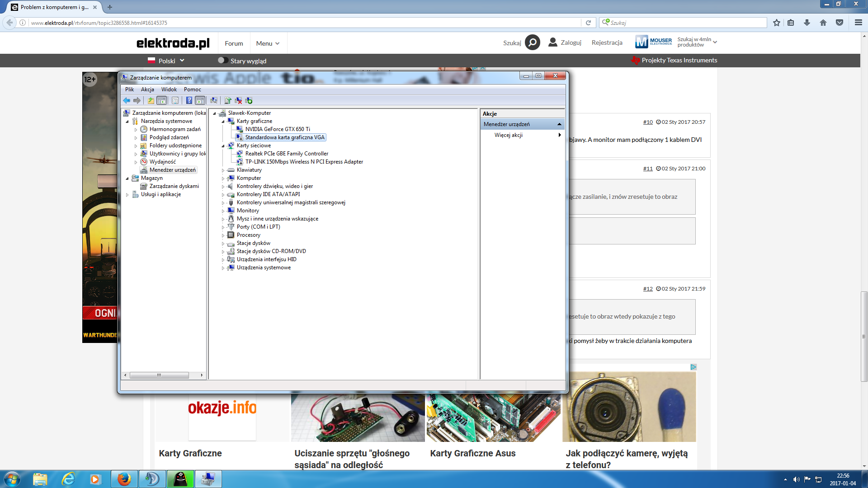
Task: Click the Forward arrow in Computer Management toolbar
Action: click(137, 100)
